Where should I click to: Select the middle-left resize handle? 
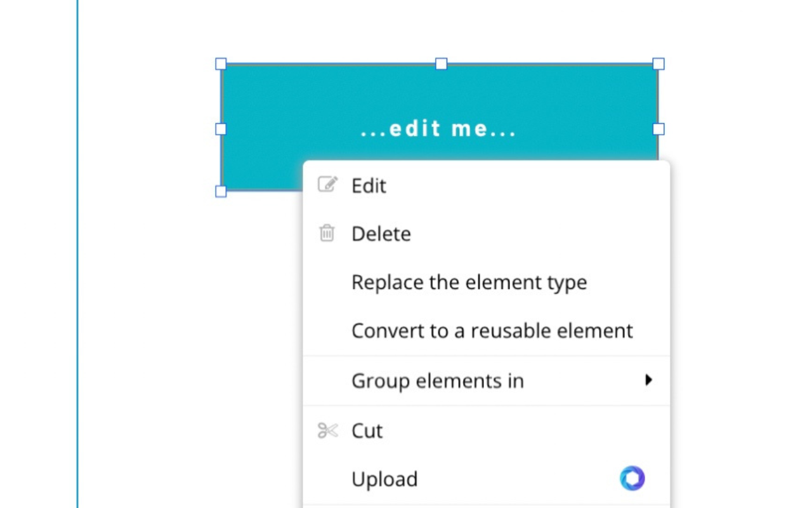pyautogui.click(x=221, y=129)
